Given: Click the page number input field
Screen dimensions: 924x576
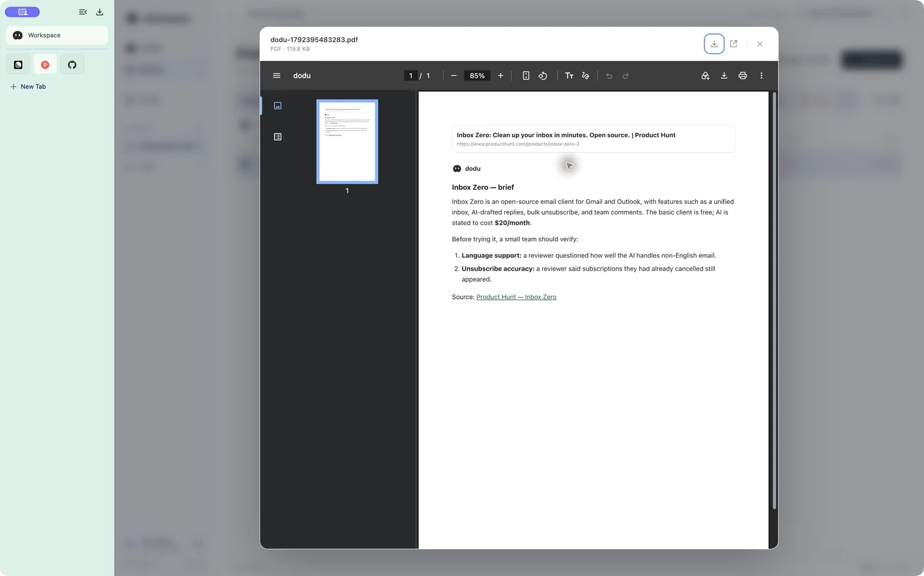Looking at the screenshot, I should (411, 76).
